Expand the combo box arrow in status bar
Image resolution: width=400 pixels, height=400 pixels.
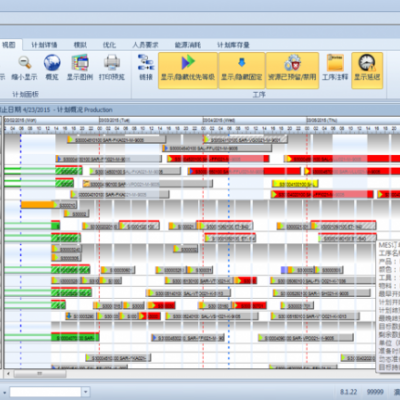86,392
